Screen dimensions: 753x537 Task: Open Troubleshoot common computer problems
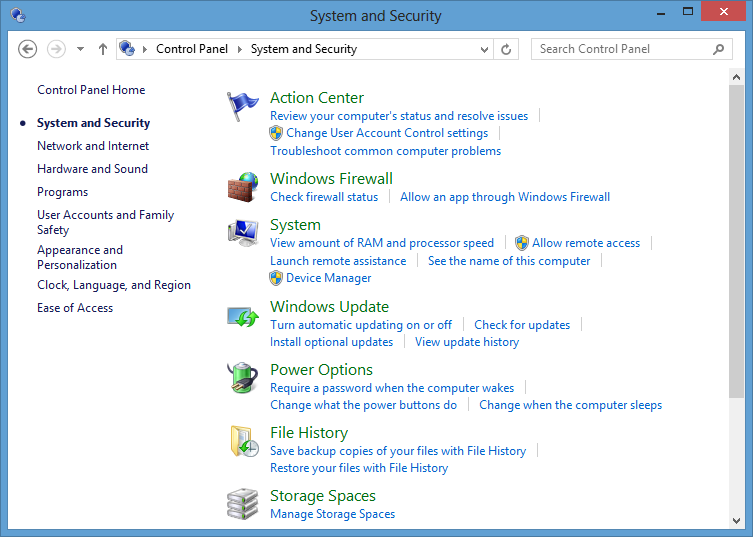(x=386, y=151)
